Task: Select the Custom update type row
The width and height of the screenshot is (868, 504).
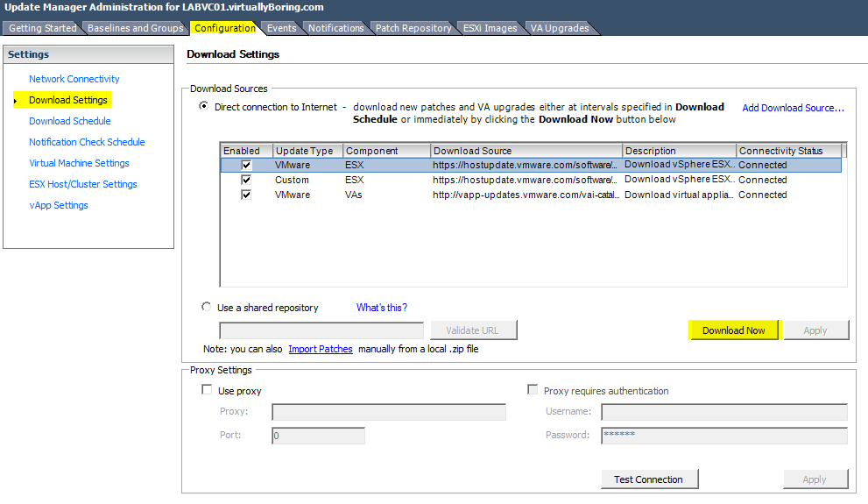Action: tap(531, 180)
